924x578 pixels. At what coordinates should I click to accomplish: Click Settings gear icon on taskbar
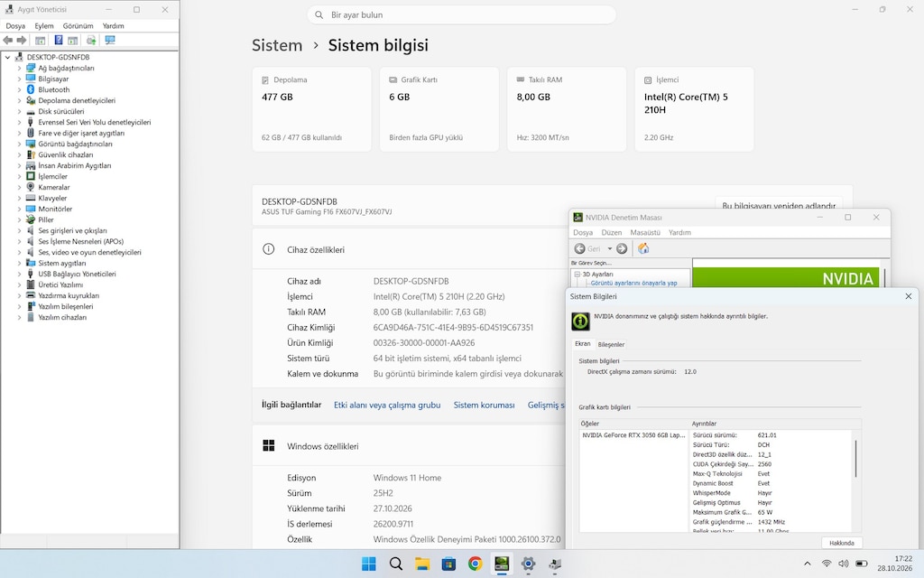tap(528, 564)
